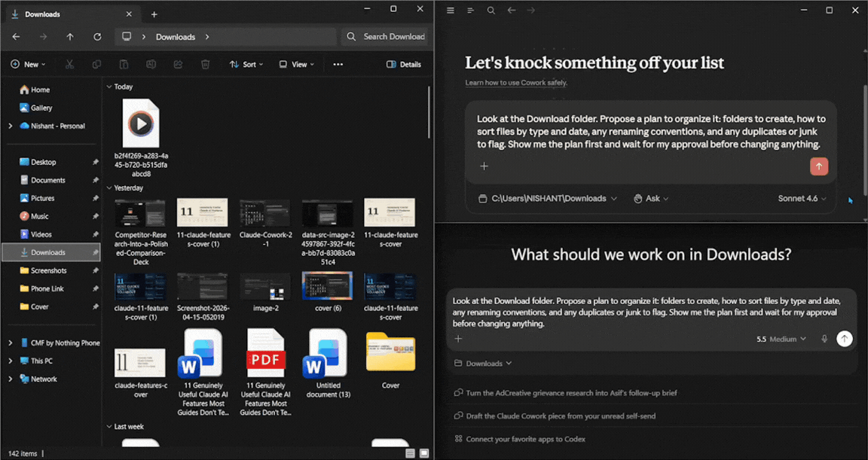The width and height of the screenshot is (868, 460).
Task: Navigate up one folder level in Explorer
Action: pos(70,36)
